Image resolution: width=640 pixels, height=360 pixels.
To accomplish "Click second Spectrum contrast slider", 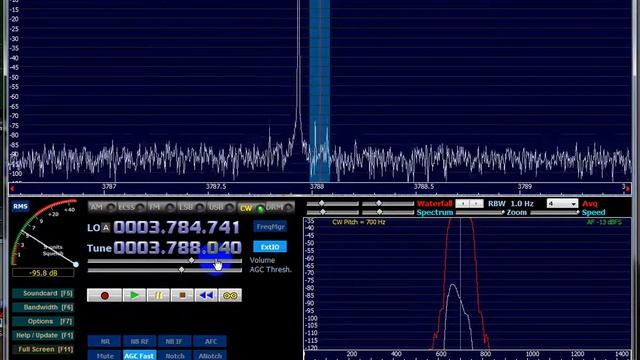I will [388, 212].
